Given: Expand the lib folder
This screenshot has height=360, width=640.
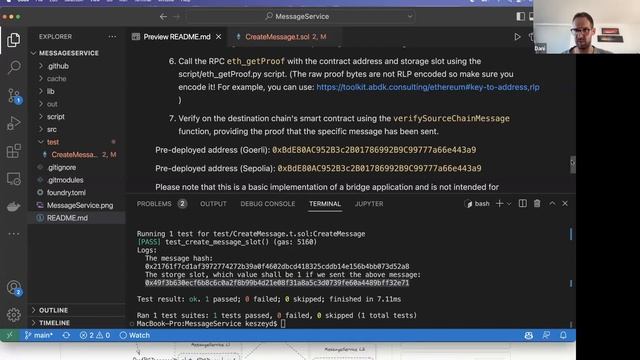Looking at the screenshot, I should (77, 91).
